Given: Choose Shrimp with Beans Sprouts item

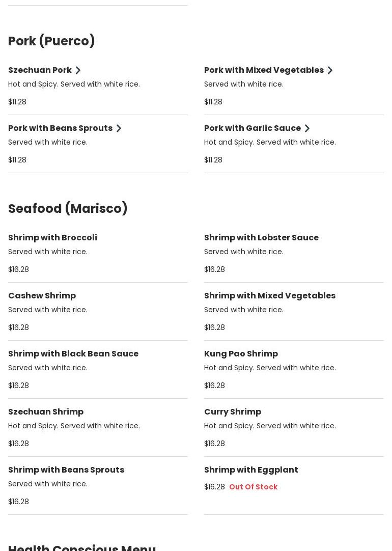Looking at the screenshot, I should pyautogui.click(x=66, y=470).
